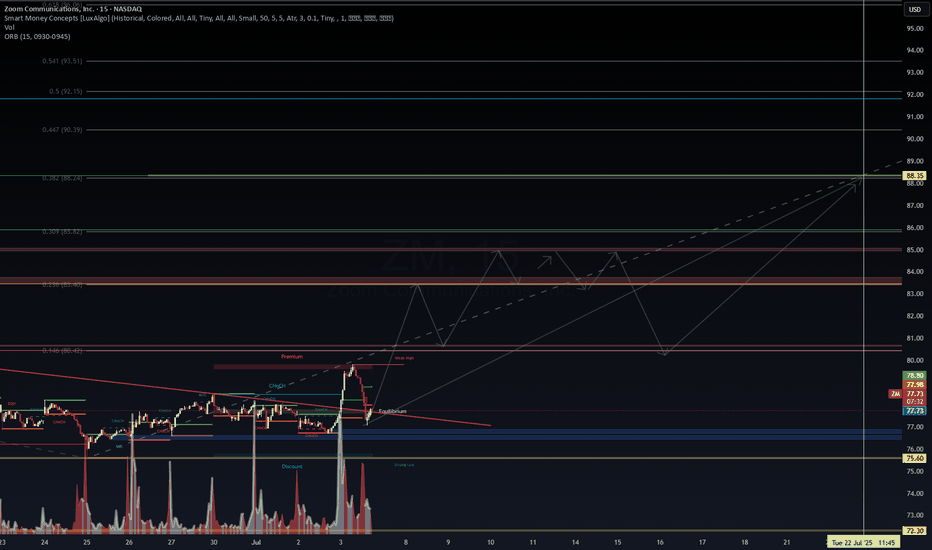Screen dimensions: 932x550
Task: Click the 80.00 tick on the price axis
Action: click(x=914, y=360)
